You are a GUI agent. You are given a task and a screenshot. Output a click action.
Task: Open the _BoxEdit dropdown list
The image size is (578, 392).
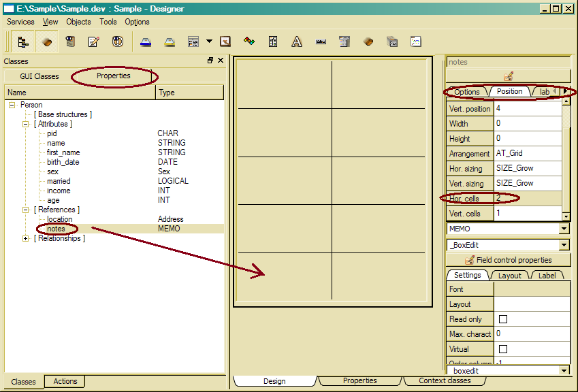coord(564,245)
